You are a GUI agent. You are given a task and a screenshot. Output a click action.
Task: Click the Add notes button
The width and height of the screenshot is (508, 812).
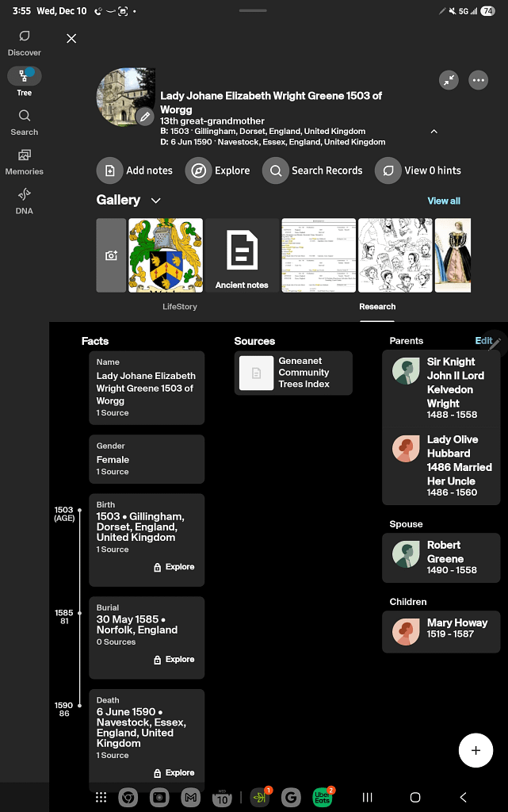[x=136, y=170]
